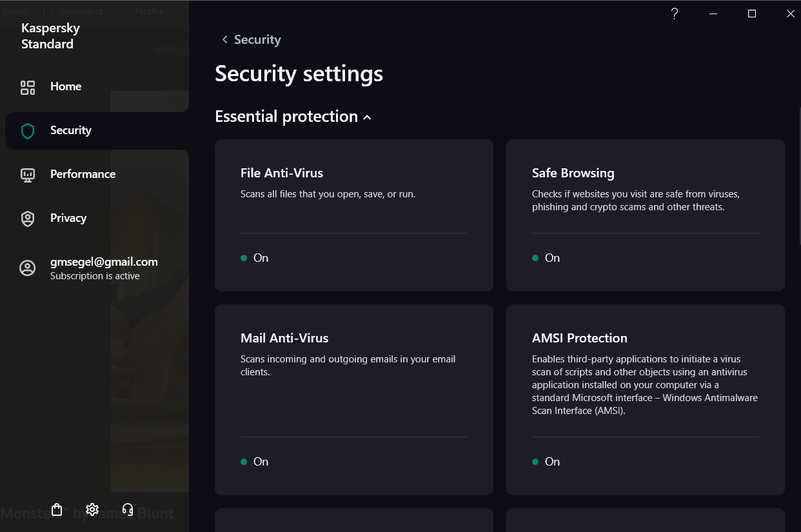801x532 pixels.
Task: Toggle Mail Anti-Virus On status
Action: coord(255,462)
